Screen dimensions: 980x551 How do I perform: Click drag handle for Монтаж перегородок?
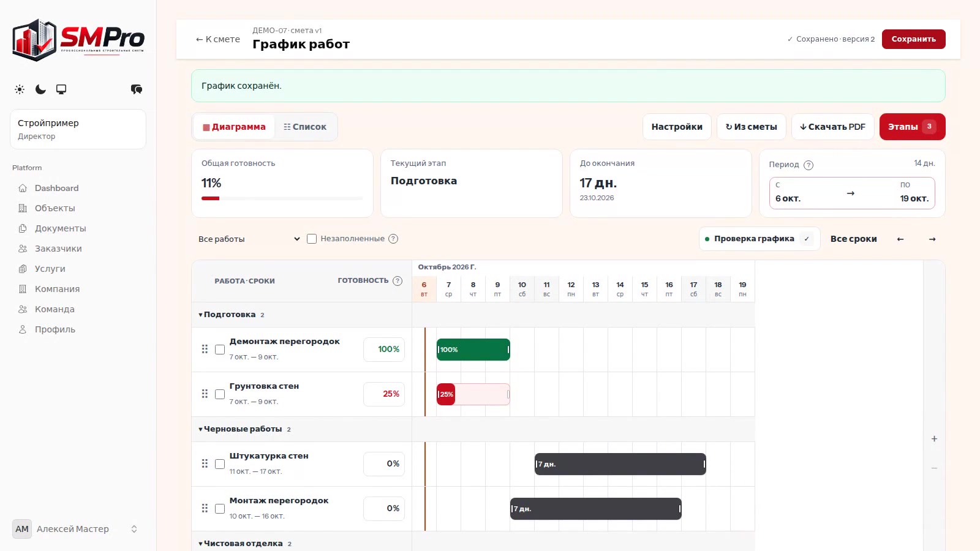(205, 508)
